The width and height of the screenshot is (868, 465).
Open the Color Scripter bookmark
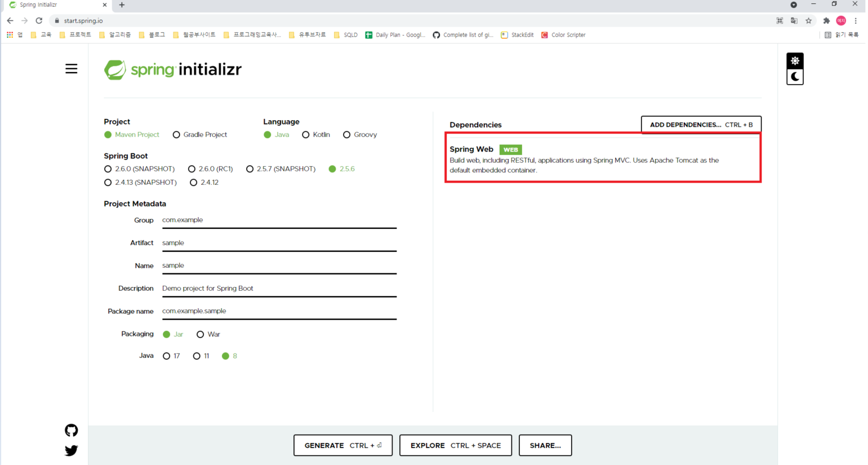click(x=563, y=35)
